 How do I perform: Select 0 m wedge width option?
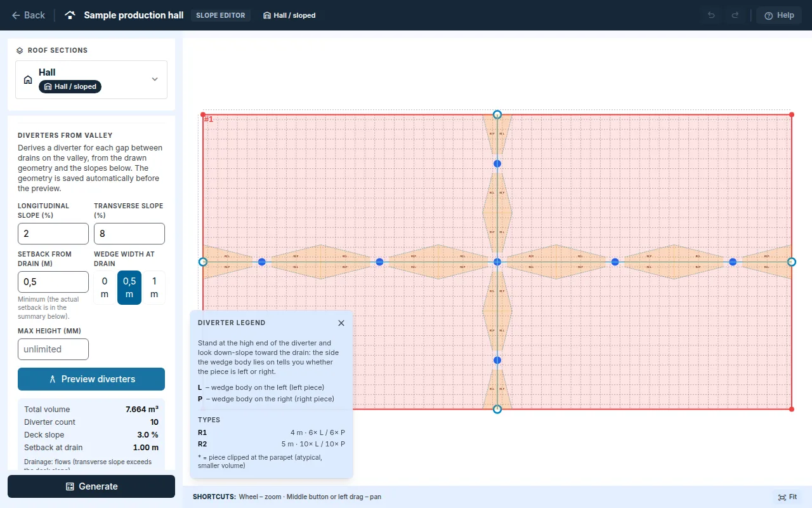(105, 288)
